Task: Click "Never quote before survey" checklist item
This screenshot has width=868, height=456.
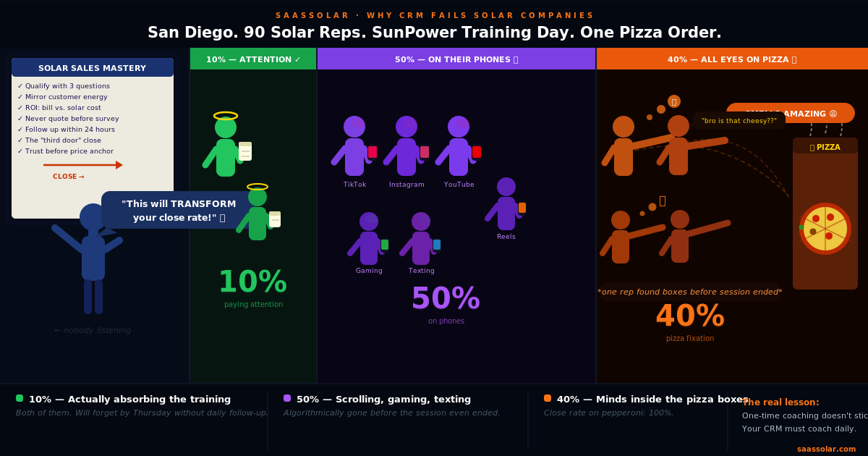Action: 68,119
